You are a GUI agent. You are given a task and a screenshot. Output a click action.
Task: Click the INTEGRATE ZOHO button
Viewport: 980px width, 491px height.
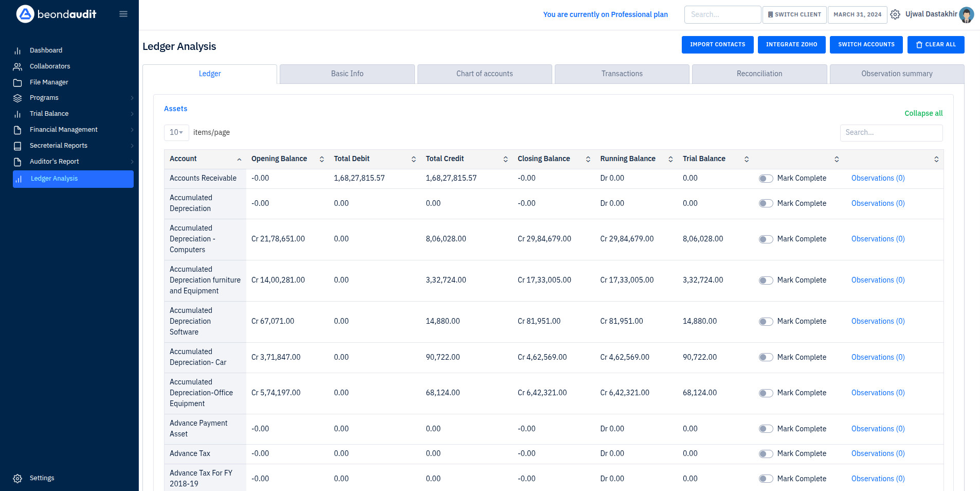791,45
